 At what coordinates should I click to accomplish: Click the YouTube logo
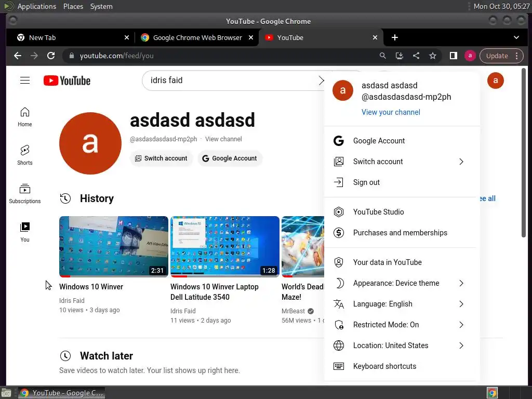point(67,81)
